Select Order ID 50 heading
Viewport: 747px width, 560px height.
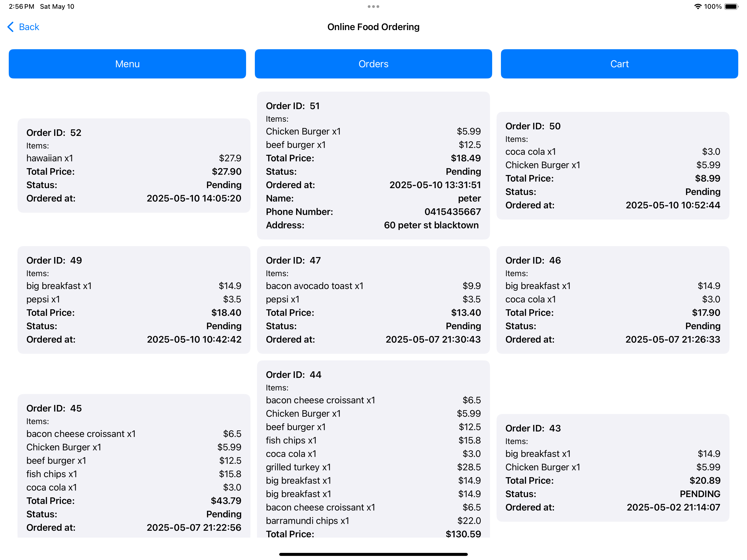coord(533,126)
